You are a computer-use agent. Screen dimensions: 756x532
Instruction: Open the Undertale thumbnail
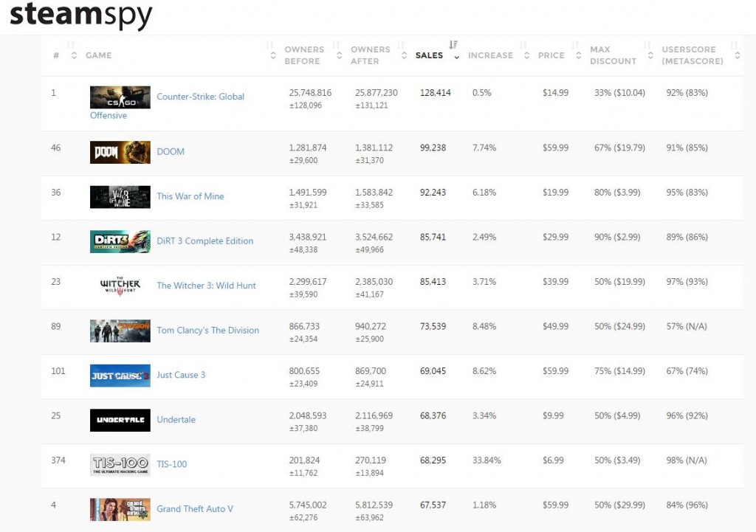(120, 420)
